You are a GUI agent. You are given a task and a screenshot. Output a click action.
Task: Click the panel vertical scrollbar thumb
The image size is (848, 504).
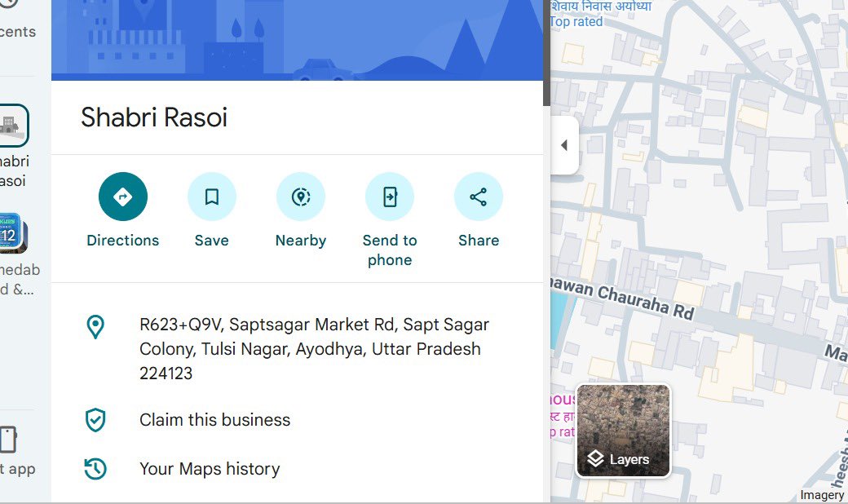pyautogui.click(x=546, y=53)
